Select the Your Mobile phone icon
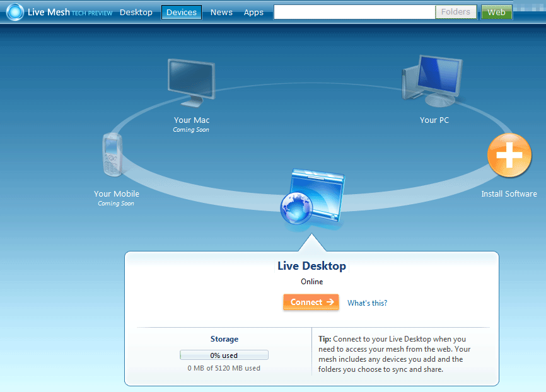Image resolution: width=546 pixels, height=392 pixels. (x=112, y=154)
